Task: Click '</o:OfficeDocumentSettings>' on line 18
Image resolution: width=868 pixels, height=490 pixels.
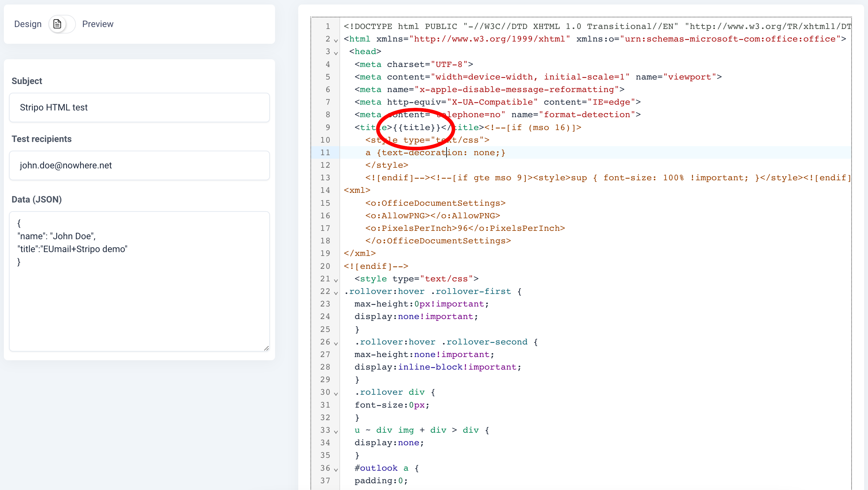Action: (x=438, y=241)
